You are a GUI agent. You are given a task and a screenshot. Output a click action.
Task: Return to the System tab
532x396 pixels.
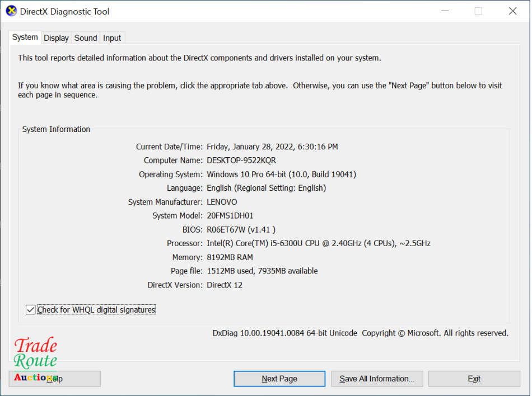(25, 36)
